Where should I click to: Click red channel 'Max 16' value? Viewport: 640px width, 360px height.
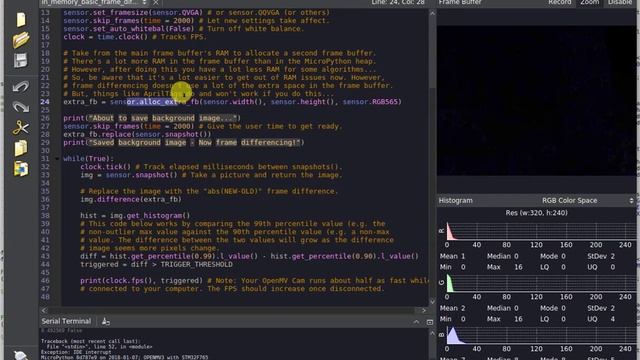[504, 267]
